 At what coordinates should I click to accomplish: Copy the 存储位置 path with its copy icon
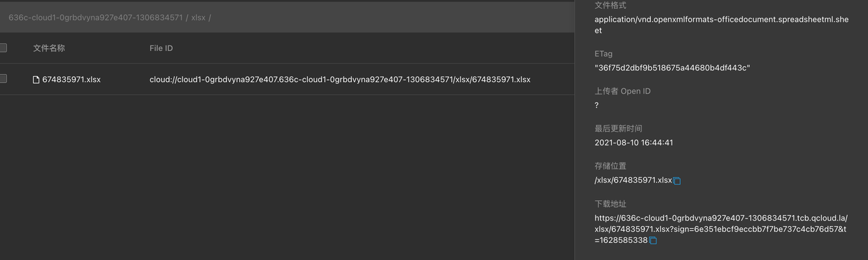pos(677,181)
